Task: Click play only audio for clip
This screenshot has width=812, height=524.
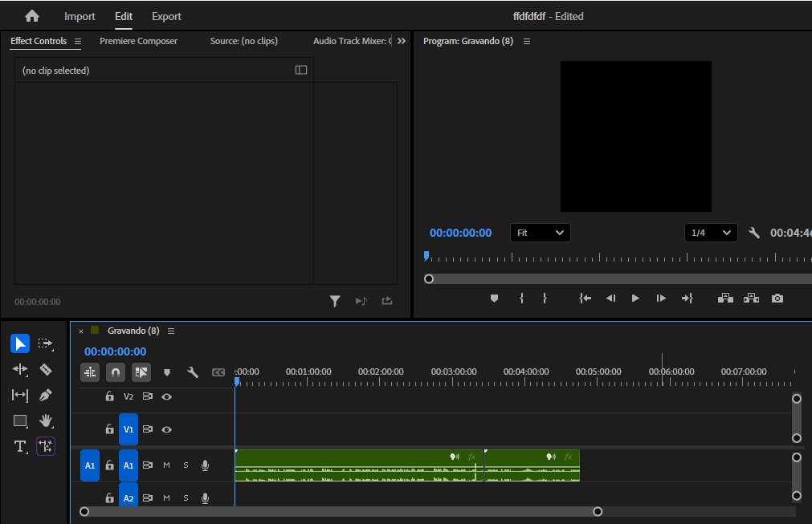Action: tap(361, 301)
